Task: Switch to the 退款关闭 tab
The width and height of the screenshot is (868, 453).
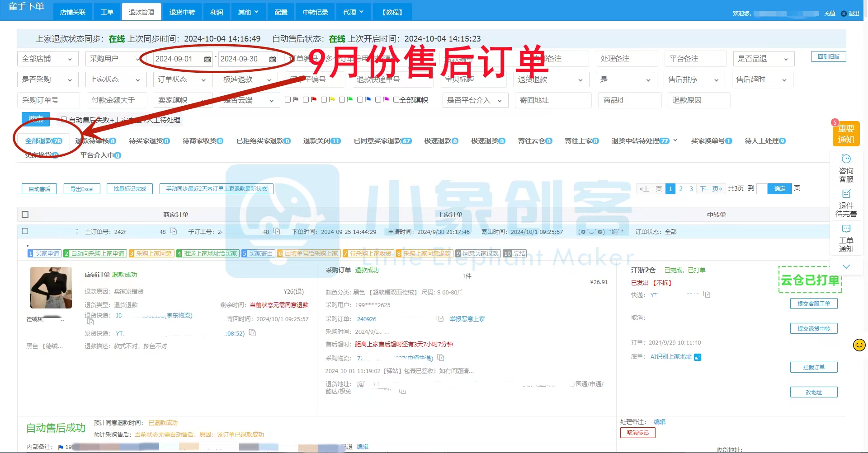Action: click(x=322, y=141)
